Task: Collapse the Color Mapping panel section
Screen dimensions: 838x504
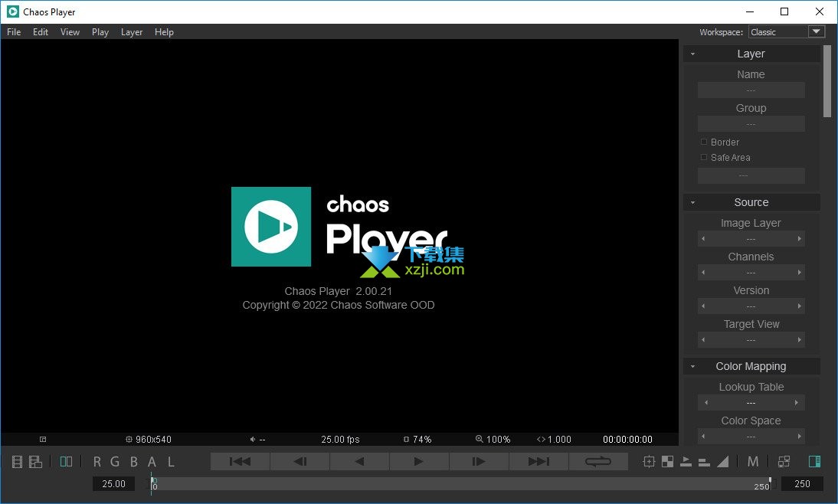Action: pos(693,367)
